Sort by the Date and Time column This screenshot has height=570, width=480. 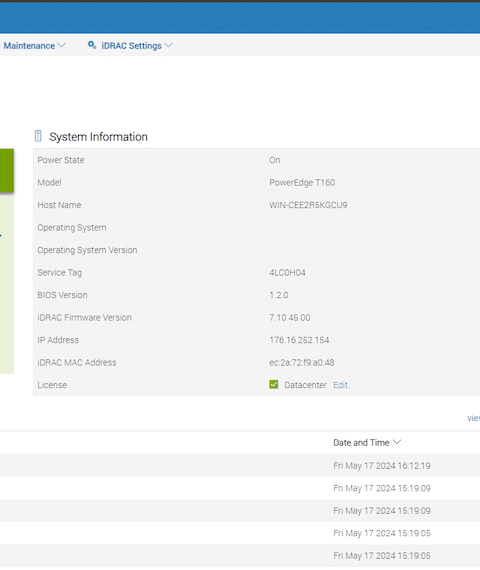coord(361,442)
